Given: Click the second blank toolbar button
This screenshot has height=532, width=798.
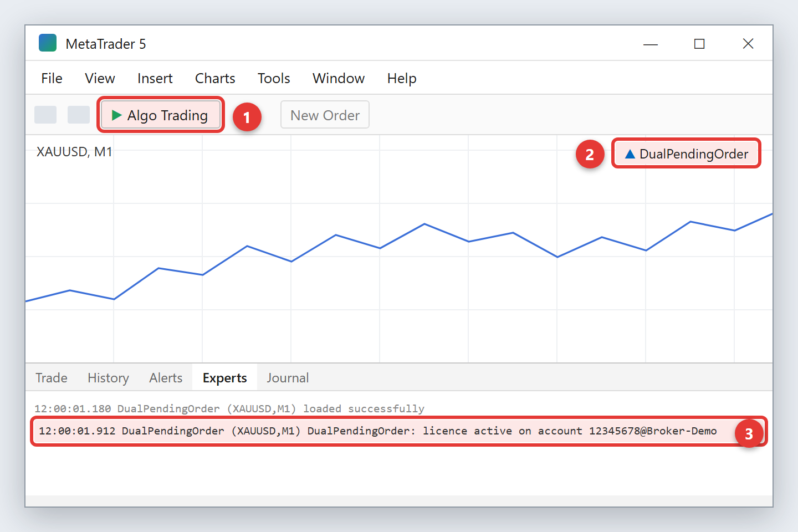Looking at the screenshot, I should [x=79, y=115].
